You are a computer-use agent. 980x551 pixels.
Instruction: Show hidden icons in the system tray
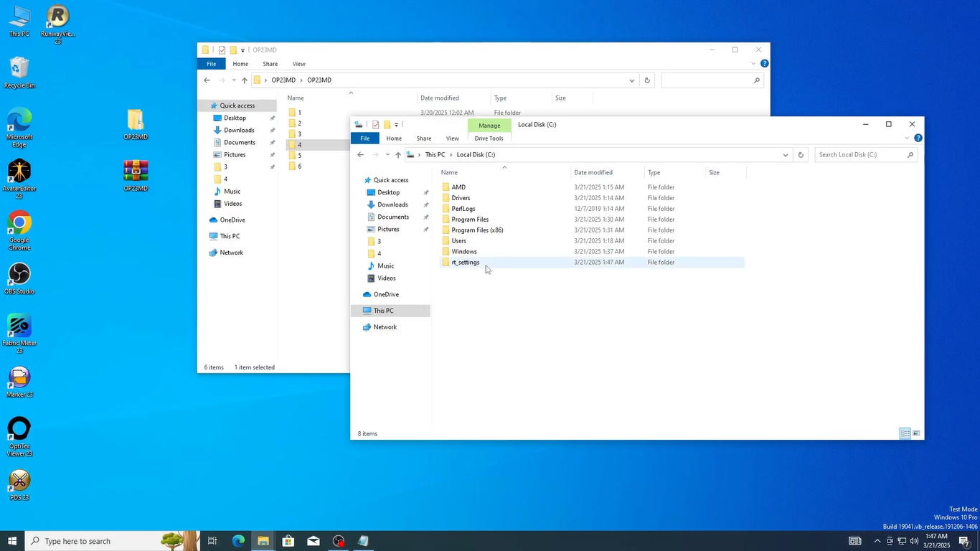click(x=877, y=541)
